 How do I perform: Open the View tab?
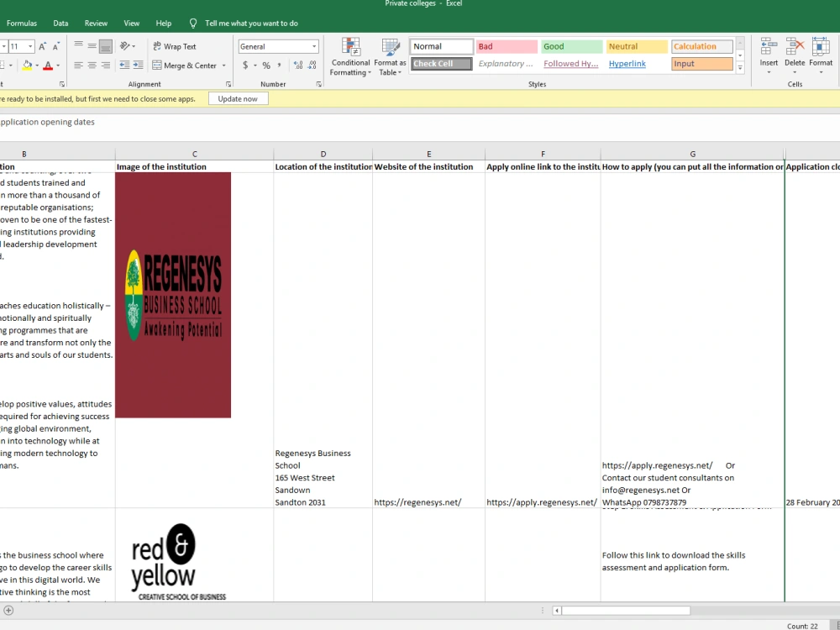[131, 23]
